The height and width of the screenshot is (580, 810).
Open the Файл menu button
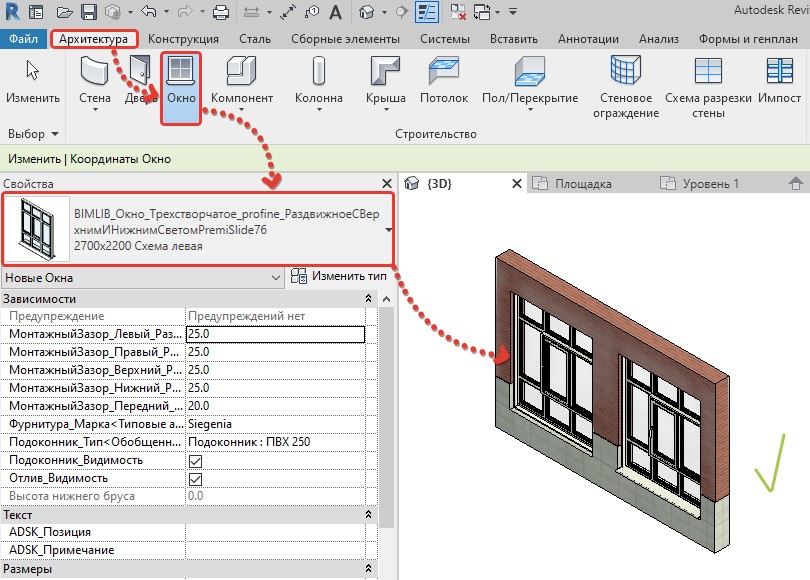pos(23,39)
